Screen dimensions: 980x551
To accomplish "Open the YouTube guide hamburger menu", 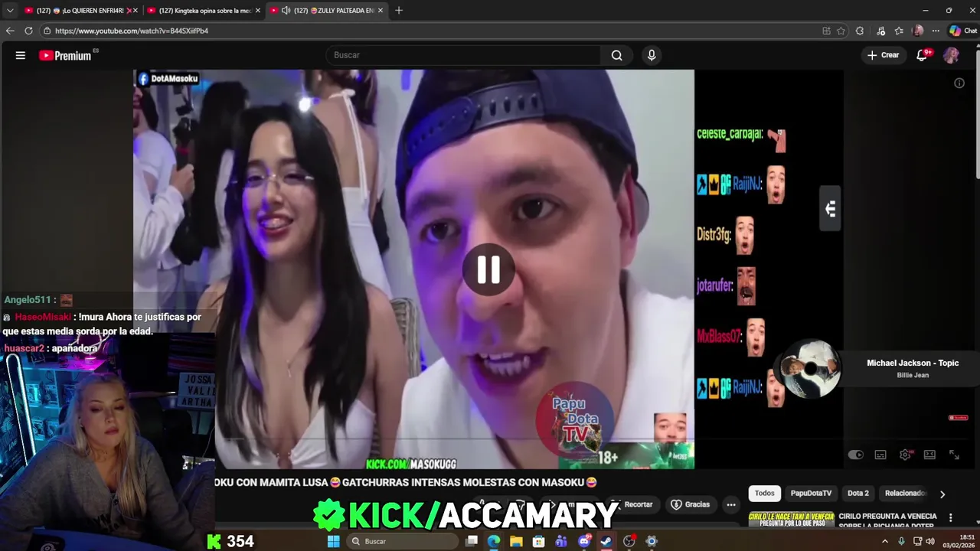I will [x=21, y=55].
